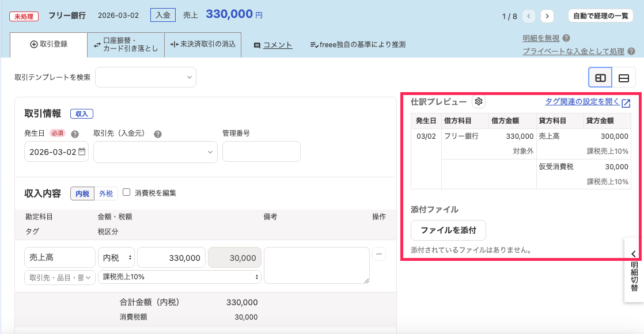Switch to 口座振替・カード引き落とし tab

pyautogui.click(x=126, y=44)
